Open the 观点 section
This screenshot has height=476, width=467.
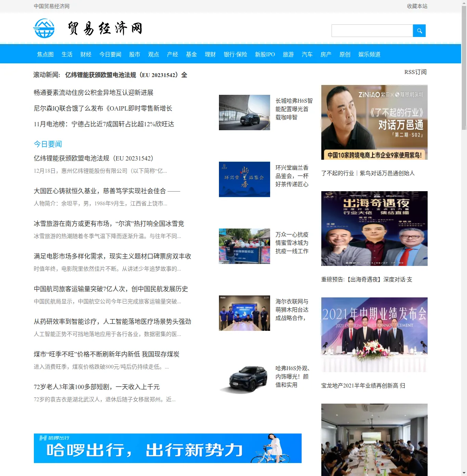[154, 54]
